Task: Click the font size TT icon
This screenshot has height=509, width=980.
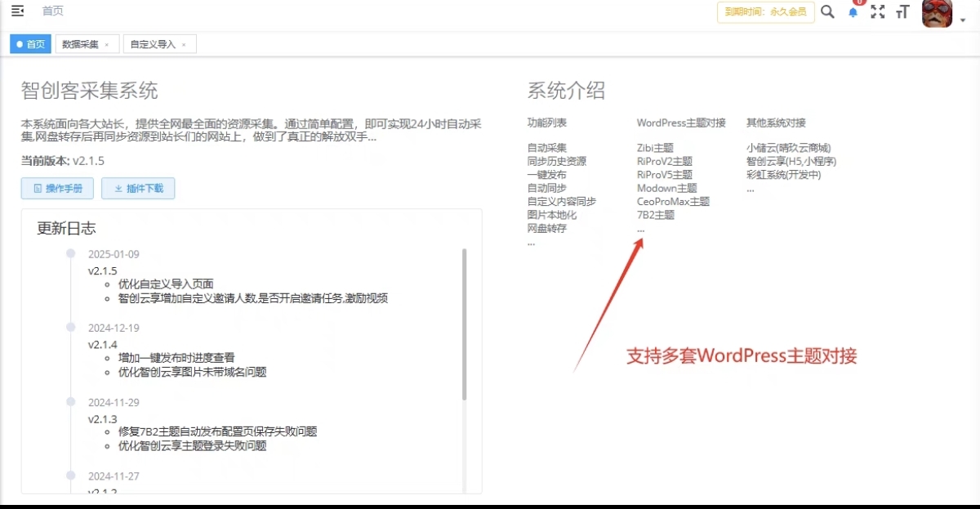Action: tap(902, 12)
